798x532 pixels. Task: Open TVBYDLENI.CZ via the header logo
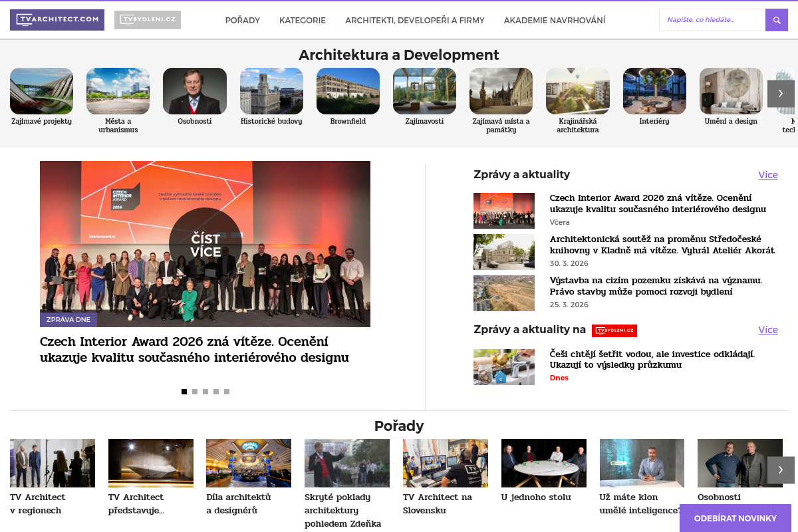(148, 20)
